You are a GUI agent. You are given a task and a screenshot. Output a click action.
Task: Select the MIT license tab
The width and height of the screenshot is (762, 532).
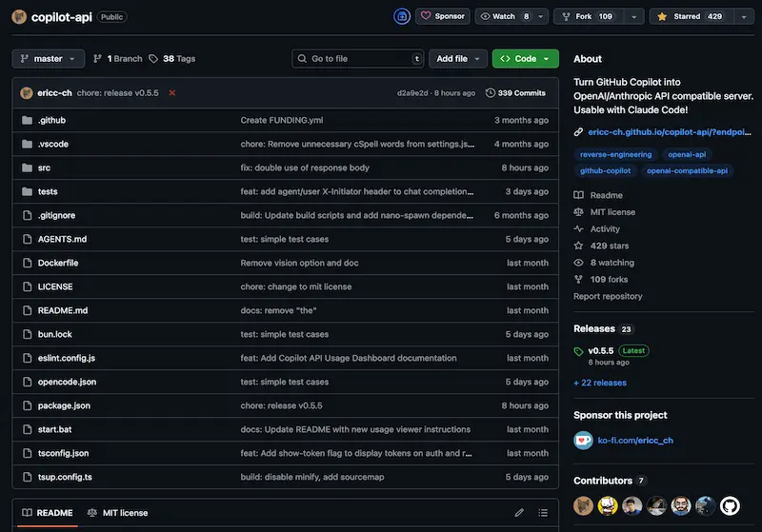click(x=117, y=513)
